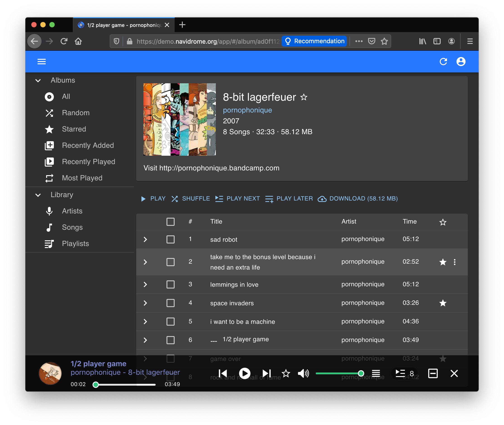Mute the player volume speaker icon
Screen dimensions: 504x425
pyautogui.click(x=303, y=373)
